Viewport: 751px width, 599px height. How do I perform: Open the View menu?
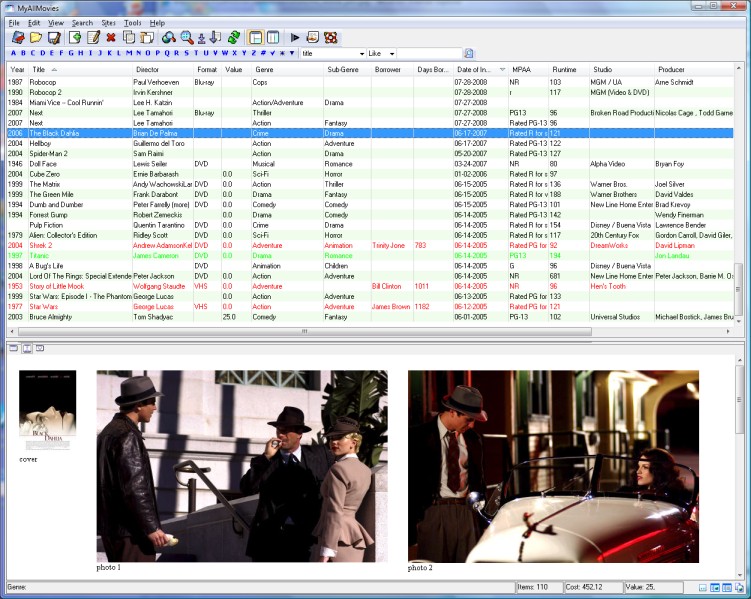point(56,23)
